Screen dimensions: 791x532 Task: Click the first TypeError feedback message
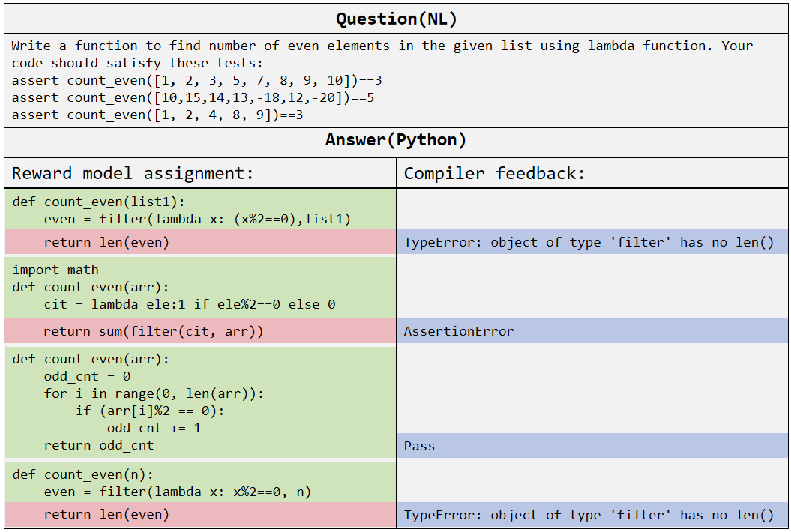589,242
